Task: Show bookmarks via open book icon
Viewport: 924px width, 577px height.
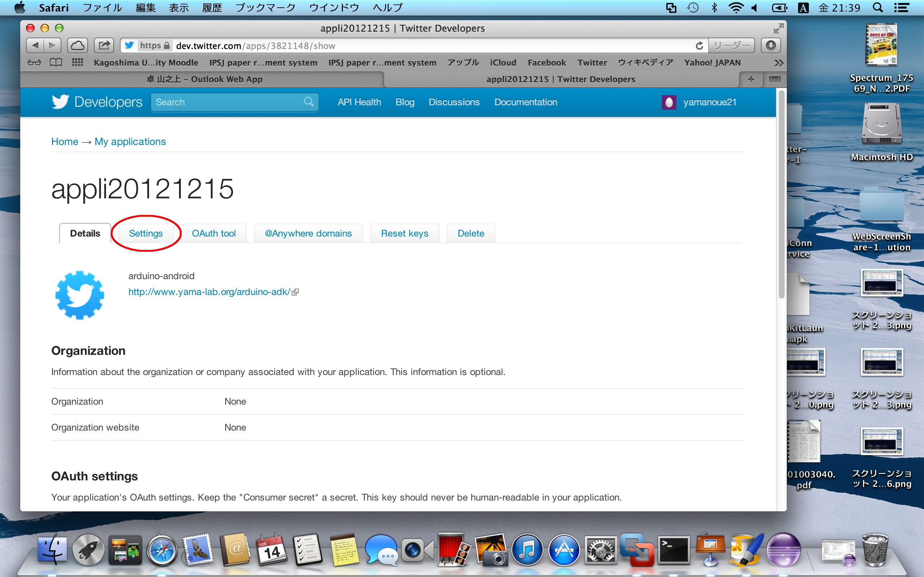Action: (x=56, y=63)
